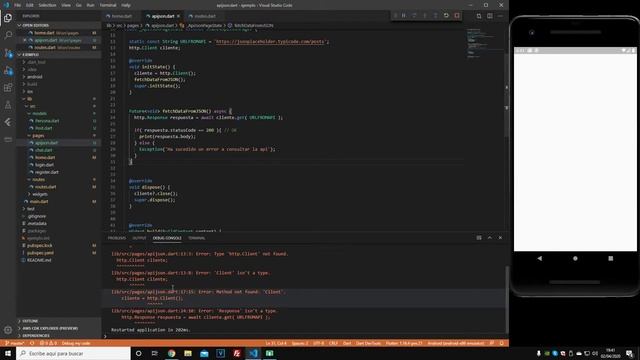Close the bottom panel

(x=500, y=238)
